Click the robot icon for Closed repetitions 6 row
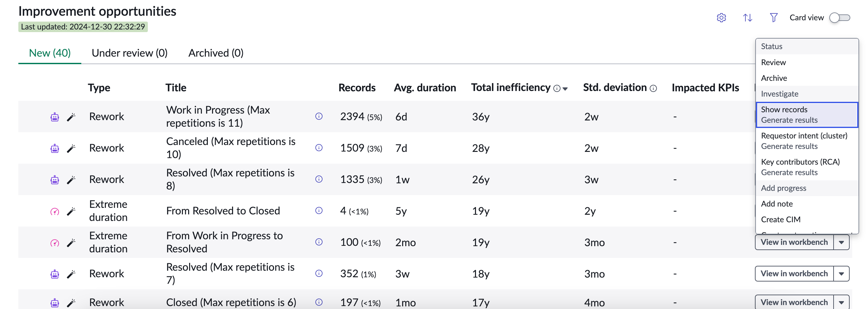This screenshot has width=868, height=309. point(55,302)
